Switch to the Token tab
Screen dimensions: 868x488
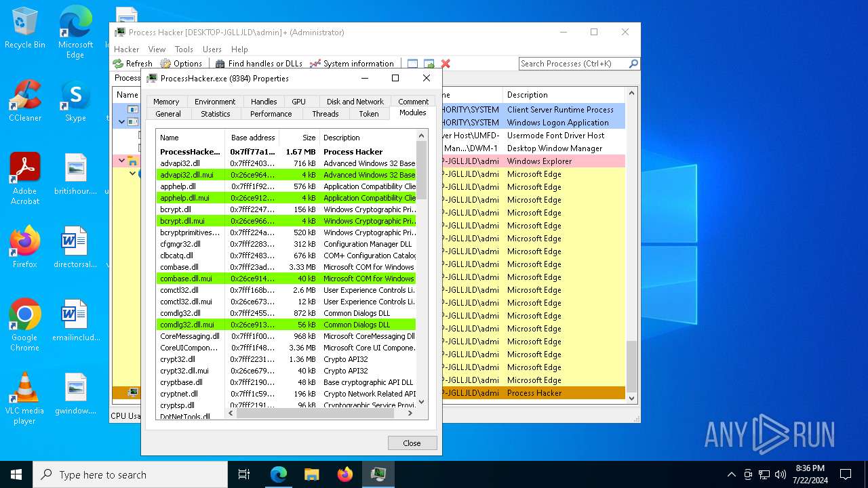point(369,114)
